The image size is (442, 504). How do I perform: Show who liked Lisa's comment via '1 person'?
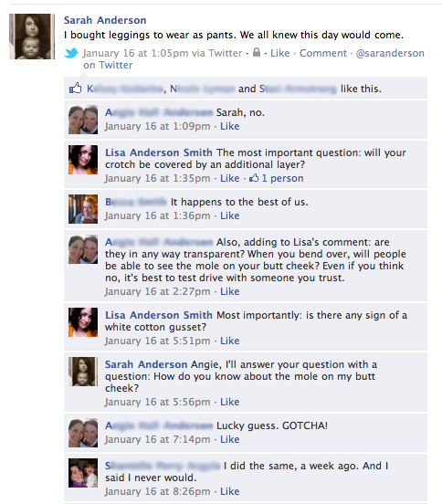pos(282,178)
